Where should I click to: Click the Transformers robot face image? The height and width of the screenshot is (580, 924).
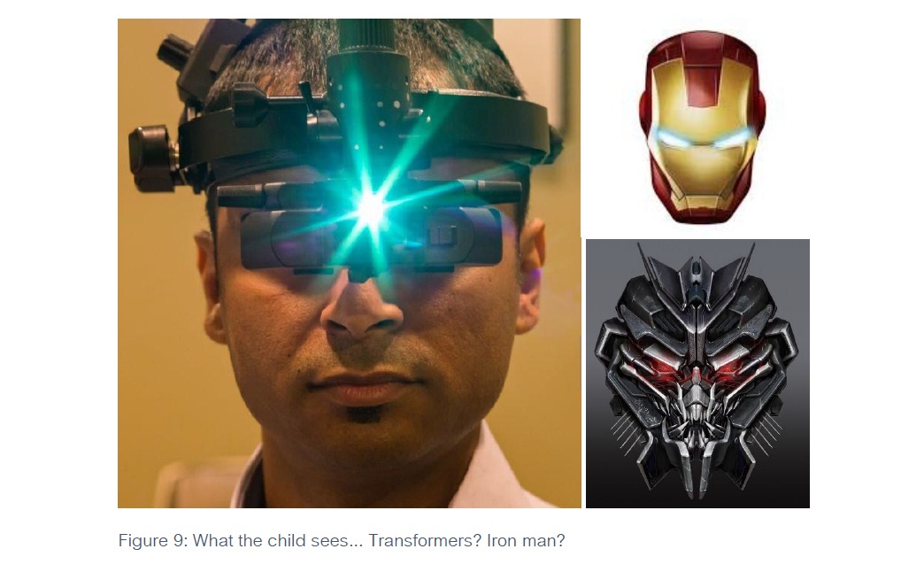tap(697, 373)
